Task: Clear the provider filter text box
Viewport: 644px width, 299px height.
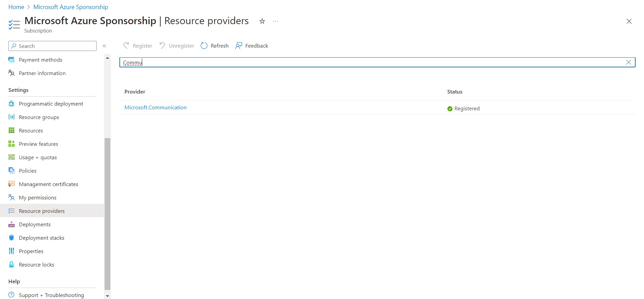Action: click(629, 62)
